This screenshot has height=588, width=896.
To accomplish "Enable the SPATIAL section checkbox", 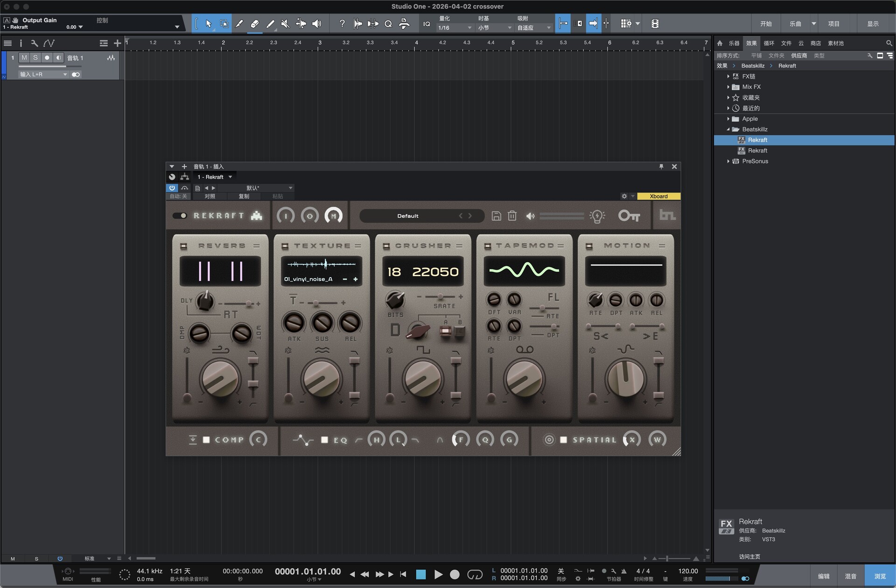I will (563, 440).
